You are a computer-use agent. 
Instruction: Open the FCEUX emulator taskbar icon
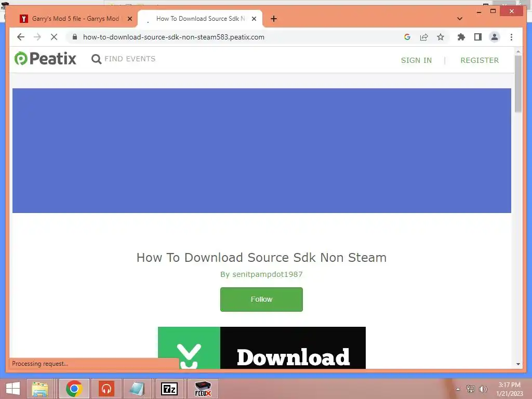pos(203,389)
